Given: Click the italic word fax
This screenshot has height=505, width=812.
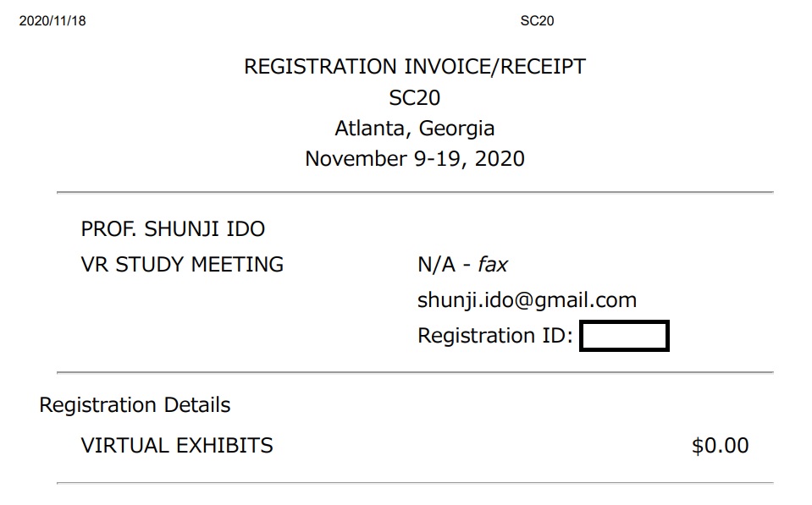Looking at the screenshot, I should tap(493, 264).
